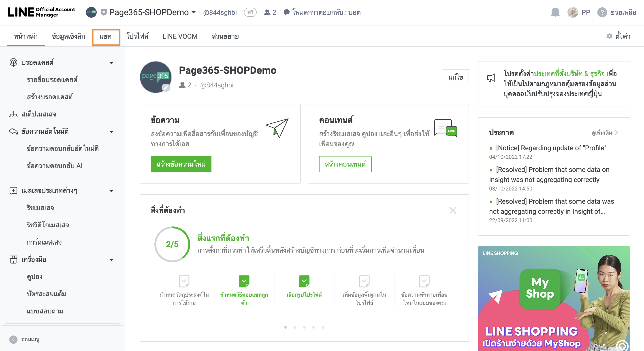
Task: Open announcement dated 22/09/2022
Action: [x=552, y=206]
